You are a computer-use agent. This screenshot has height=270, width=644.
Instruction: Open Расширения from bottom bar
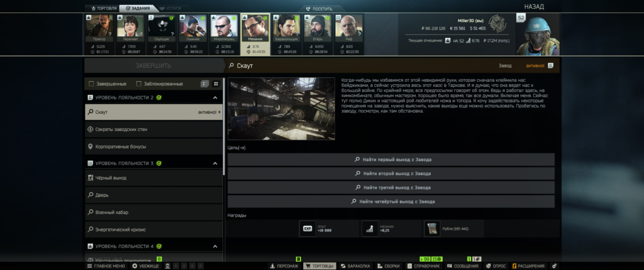pos(528,266)
